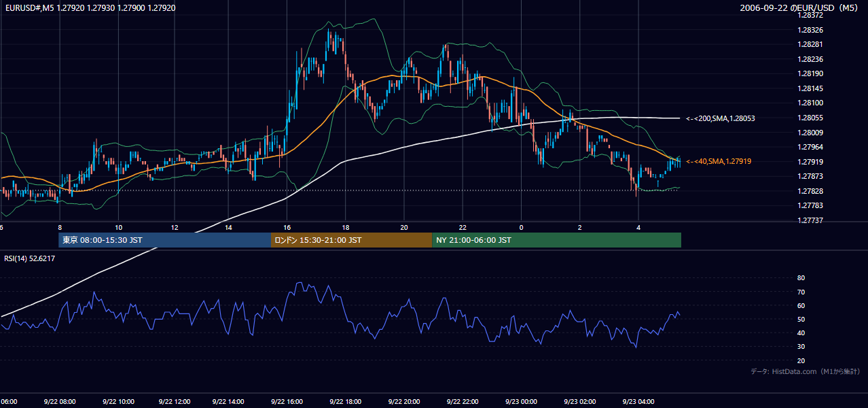Click price axis label 1.27737

pos(812,220)
